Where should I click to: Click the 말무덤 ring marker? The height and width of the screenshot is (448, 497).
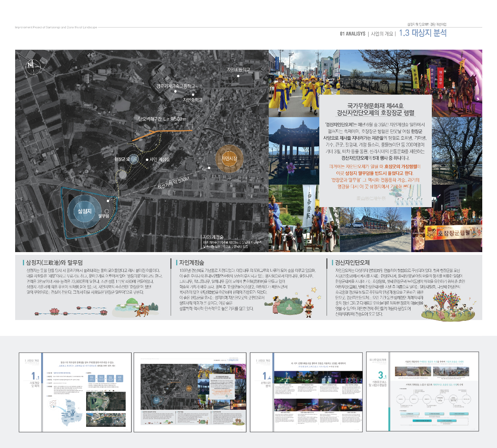[x=107, y=212]
